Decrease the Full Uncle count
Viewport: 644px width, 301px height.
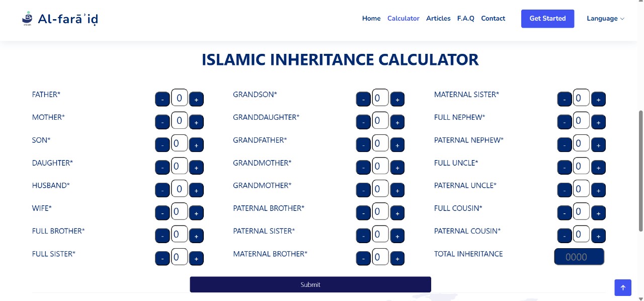565,168
